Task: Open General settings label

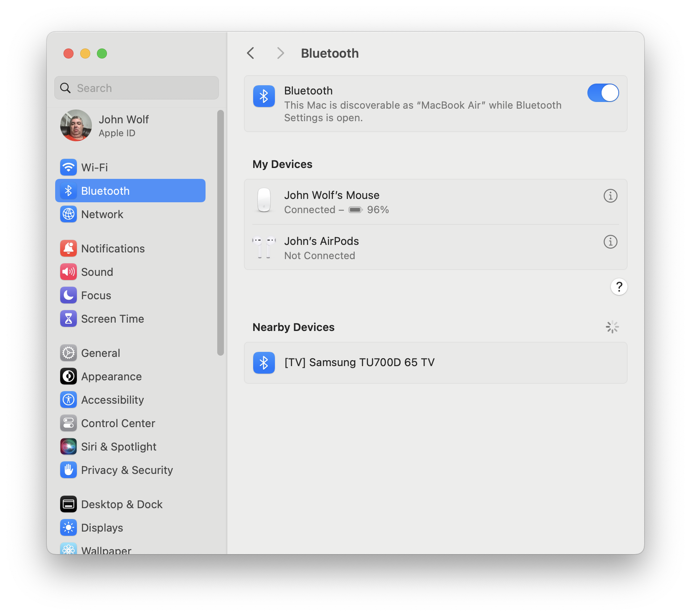Action: click(101, 353)
